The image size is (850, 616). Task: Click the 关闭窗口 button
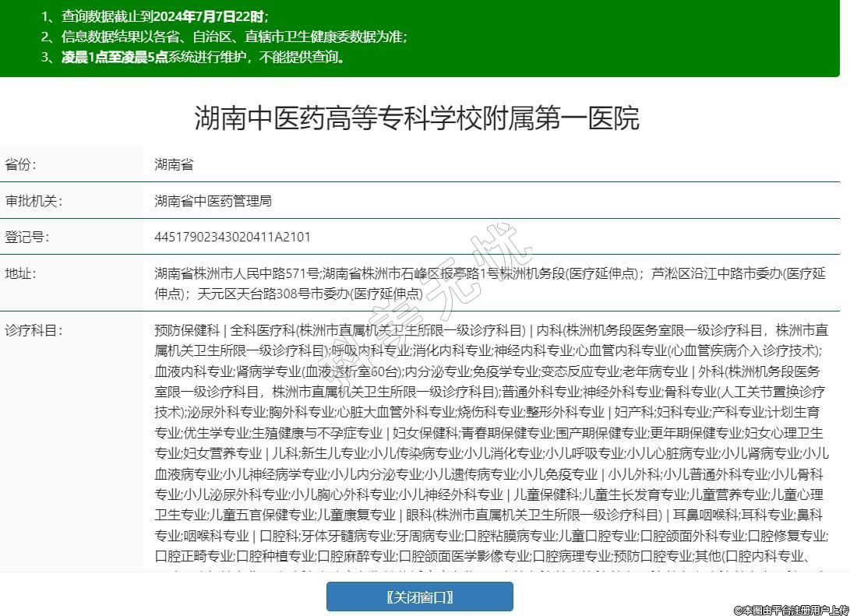coord(419,597)
